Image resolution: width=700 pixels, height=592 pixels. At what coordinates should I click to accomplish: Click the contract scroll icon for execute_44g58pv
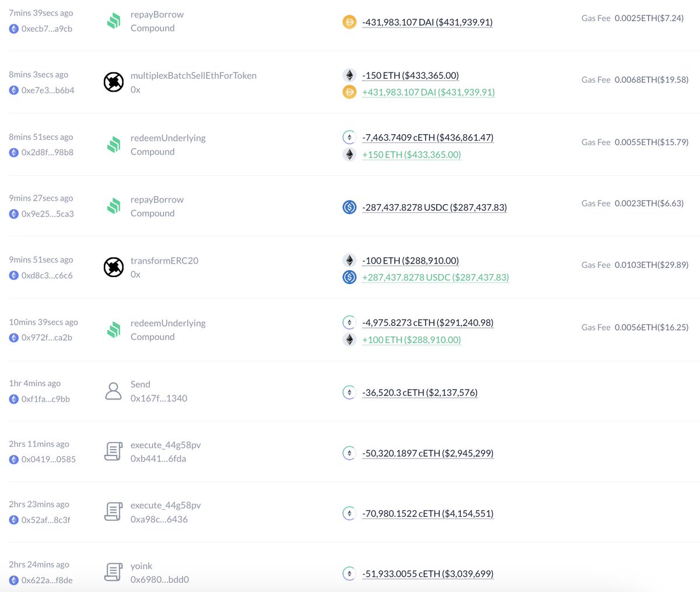pos(113,451)
